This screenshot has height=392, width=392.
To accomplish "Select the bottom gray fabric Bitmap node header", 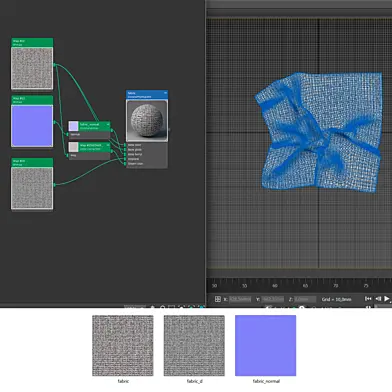I will tap(32, 162).
